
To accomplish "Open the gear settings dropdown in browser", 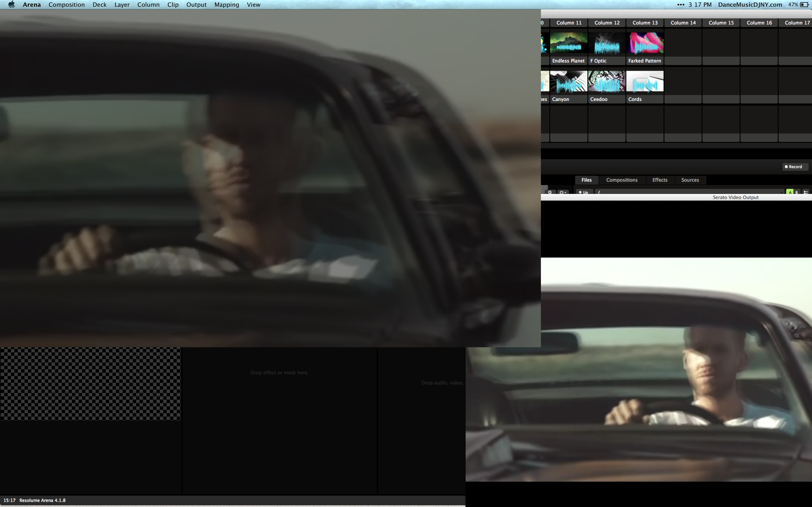I will pyautogui.click(x=563, y=192).
